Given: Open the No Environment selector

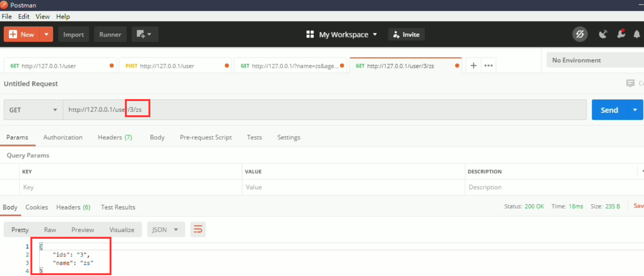Looking at the screenshot, I should (x=595, y=60).
